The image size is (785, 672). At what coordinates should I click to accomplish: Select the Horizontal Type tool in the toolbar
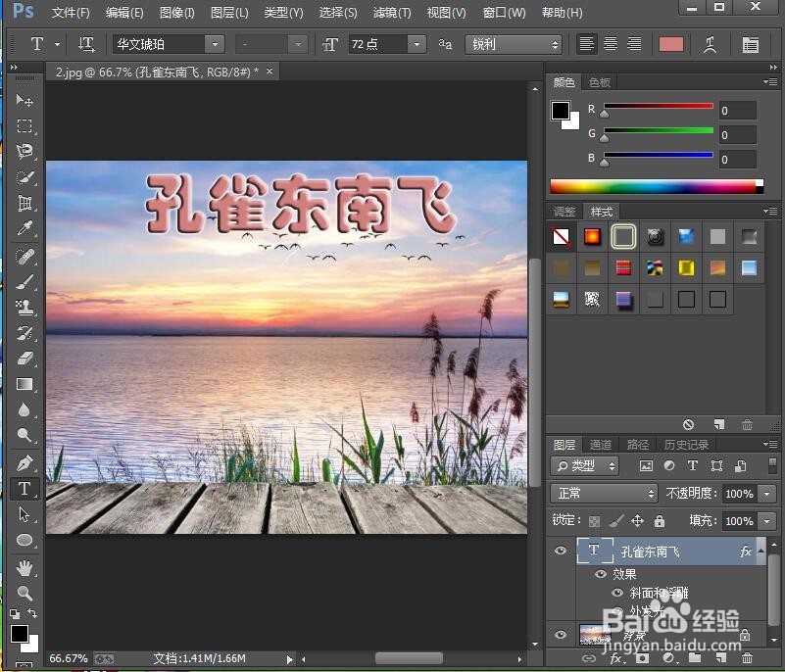pos(25,488)
